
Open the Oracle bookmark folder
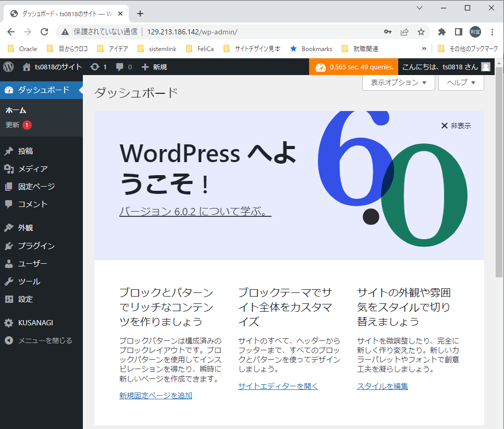pos(22,48)
